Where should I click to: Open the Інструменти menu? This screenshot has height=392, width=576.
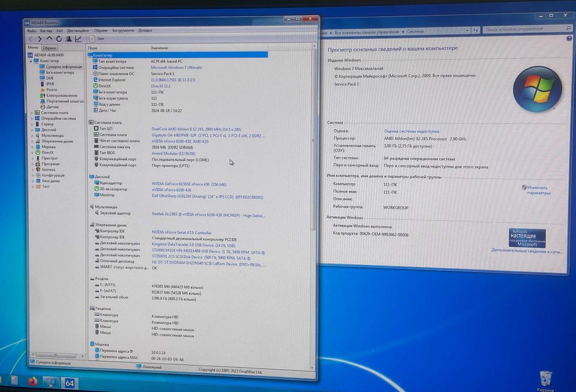pyautogui.click(x=123, y=31)
